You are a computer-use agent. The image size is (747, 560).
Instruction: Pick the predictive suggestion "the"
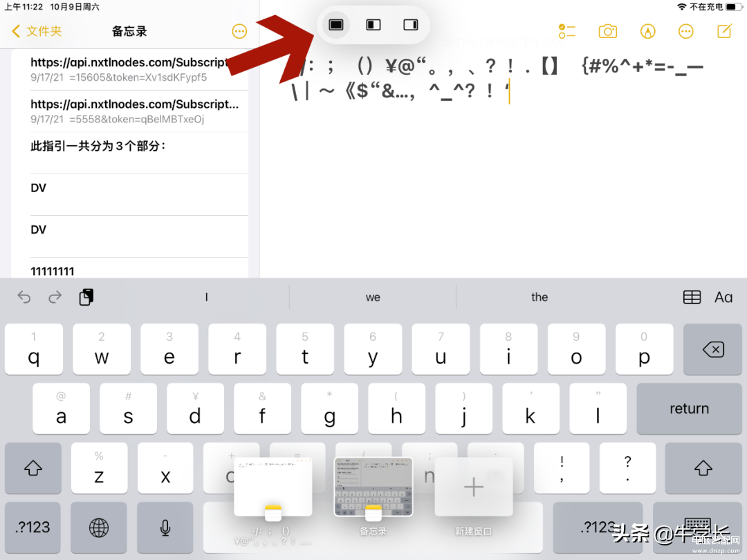(x=539, y=297)
